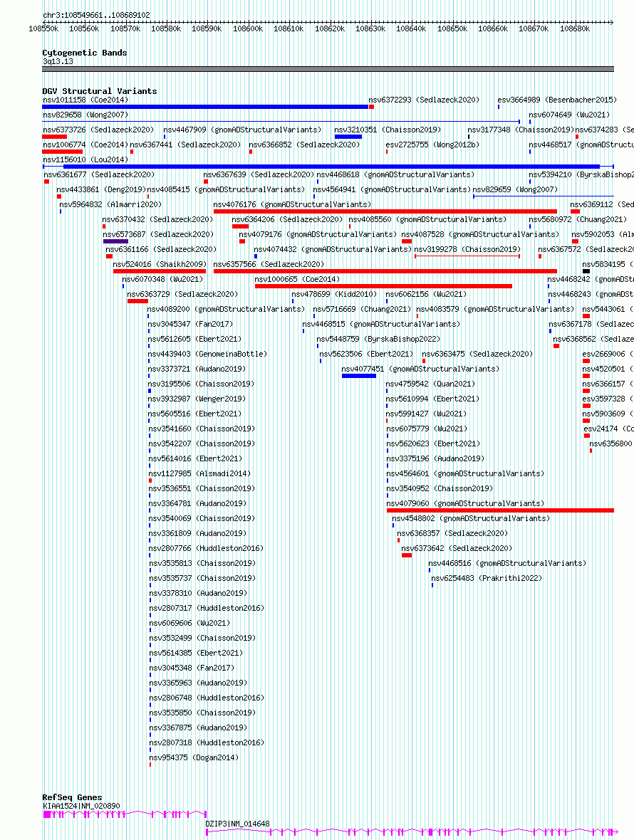
Task: Select the nsv1000665 (Coe2014) label
Action: point(297,280)
